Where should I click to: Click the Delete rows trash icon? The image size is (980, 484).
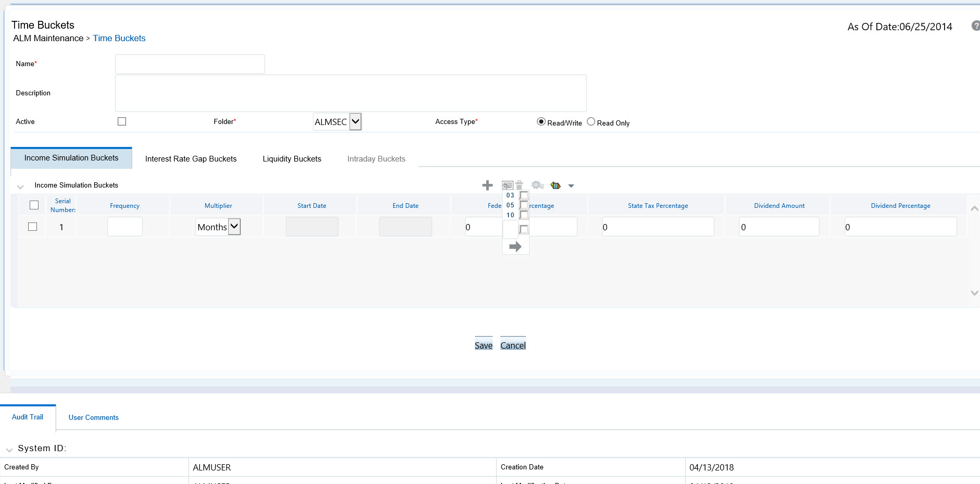(520, 185)
